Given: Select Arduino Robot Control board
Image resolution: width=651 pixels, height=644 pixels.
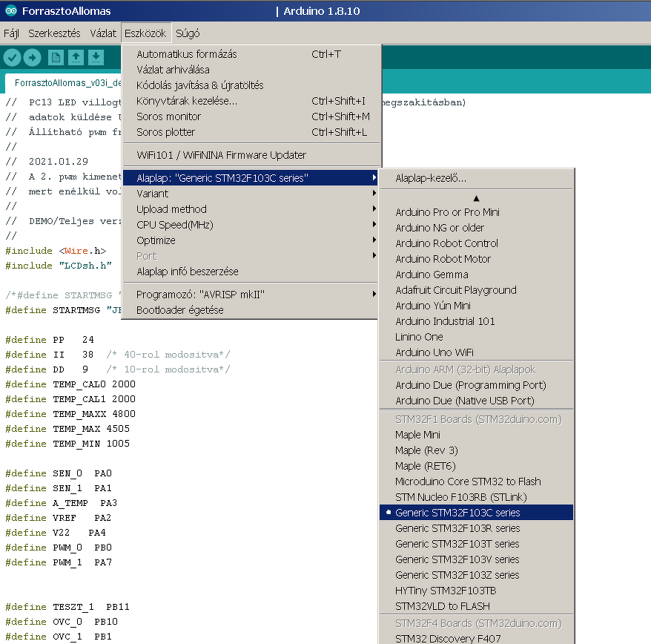Looking at the screenshot, I should [476, 243].
